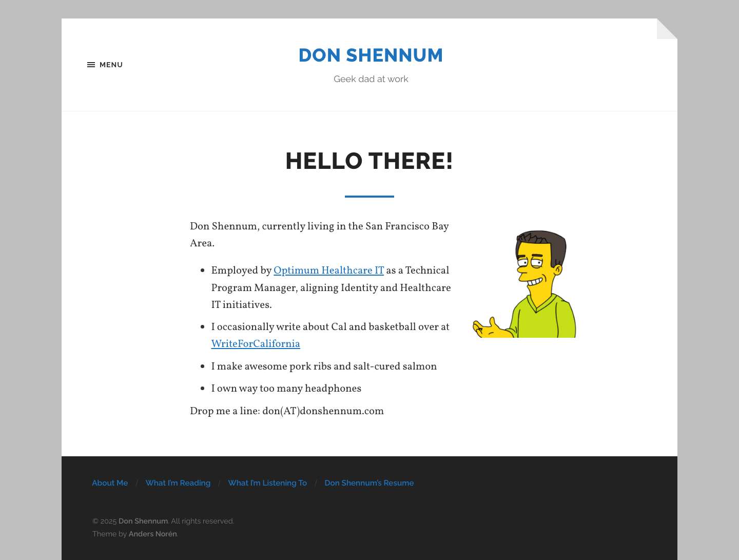Open the WriteForCalifornia link
The image size is (739, 560).
256,344
